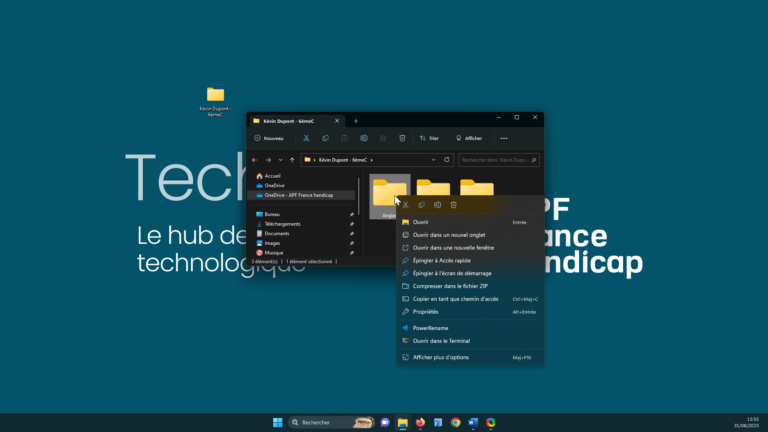Select Téléchargements in the navigation pane
This screenshot has width=768, height=432.
(283, 224)
